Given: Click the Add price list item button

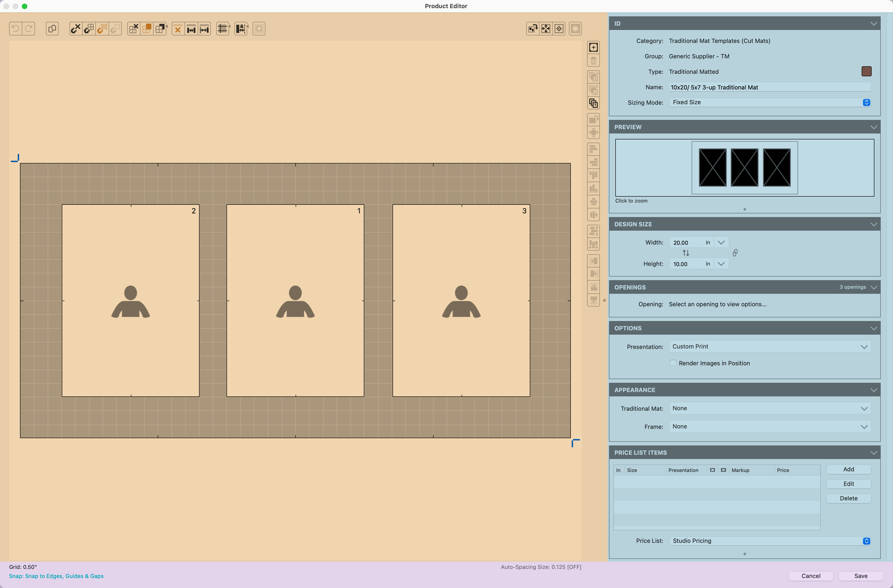Looking at the screenshot, I should click(848, 469).
